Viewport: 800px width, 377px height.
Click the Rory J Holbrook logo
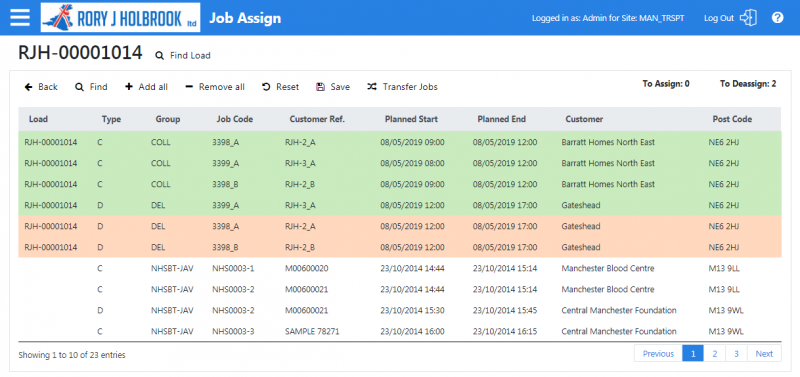120,18
